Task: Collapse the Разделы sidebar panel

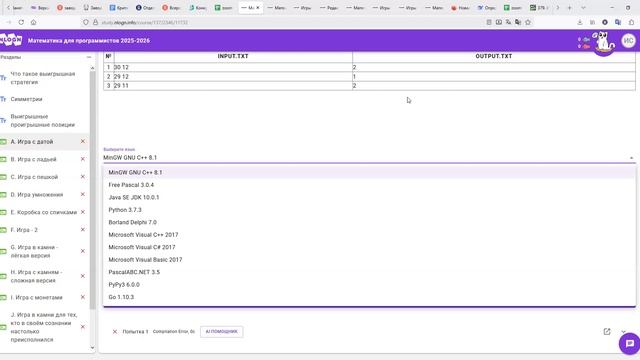Action: click(89, 58)
